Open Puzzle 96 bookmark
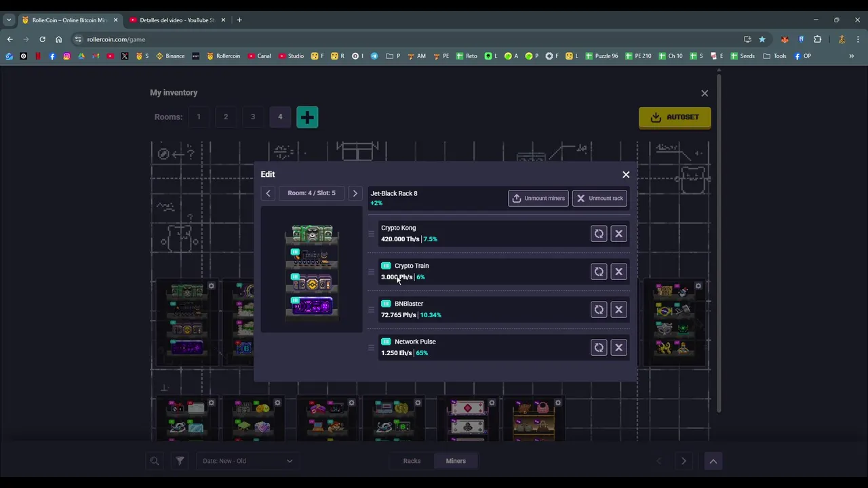The width and height of the screenshot is (868, 488). coord(601,56)
